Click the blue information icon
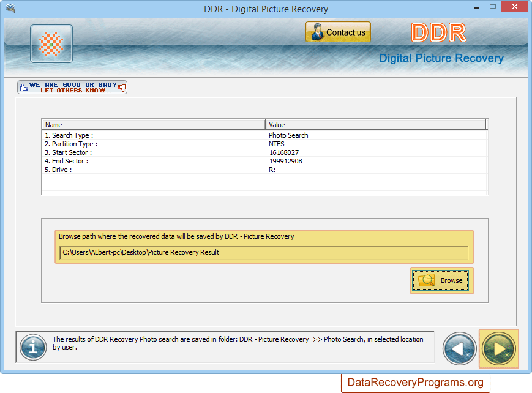This screenshot has width=532, height=393. (x=33, y=347)
